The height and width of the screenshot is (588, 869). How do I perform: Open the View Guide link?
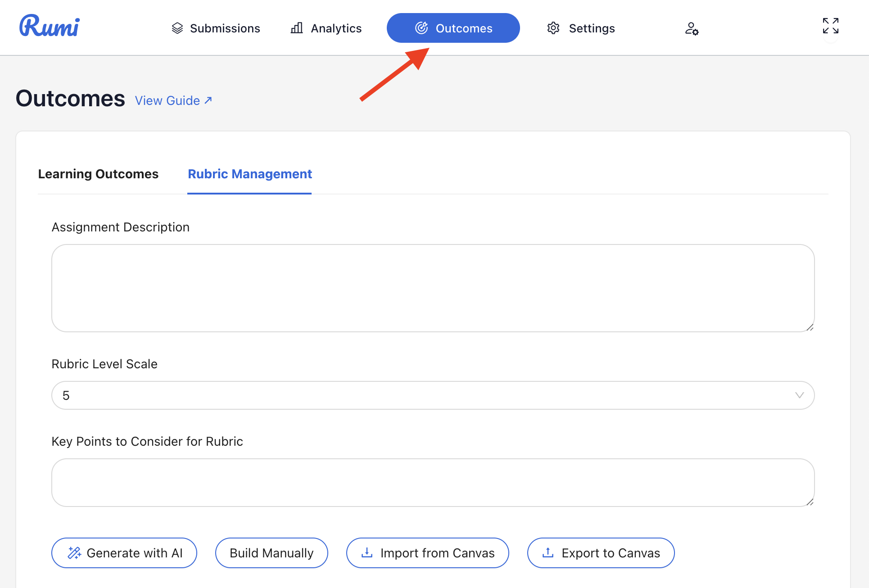pyautogui.click(x=173, y=100)
